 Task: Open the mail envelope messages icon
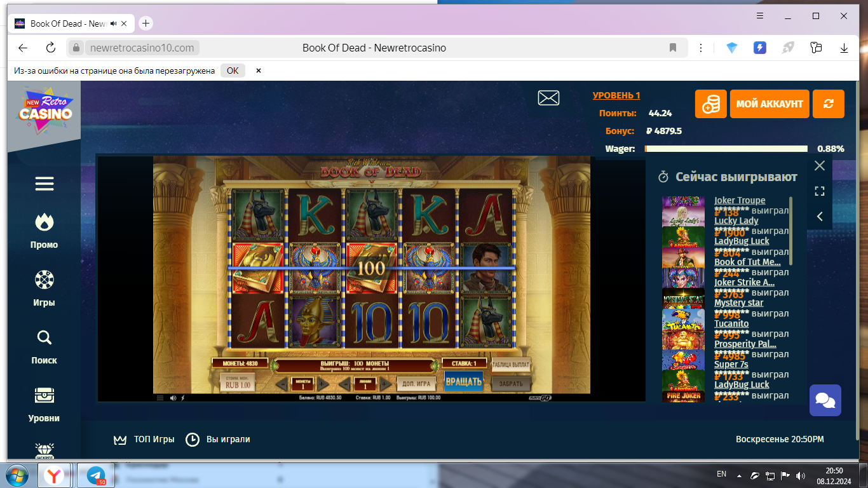point(548,98)
